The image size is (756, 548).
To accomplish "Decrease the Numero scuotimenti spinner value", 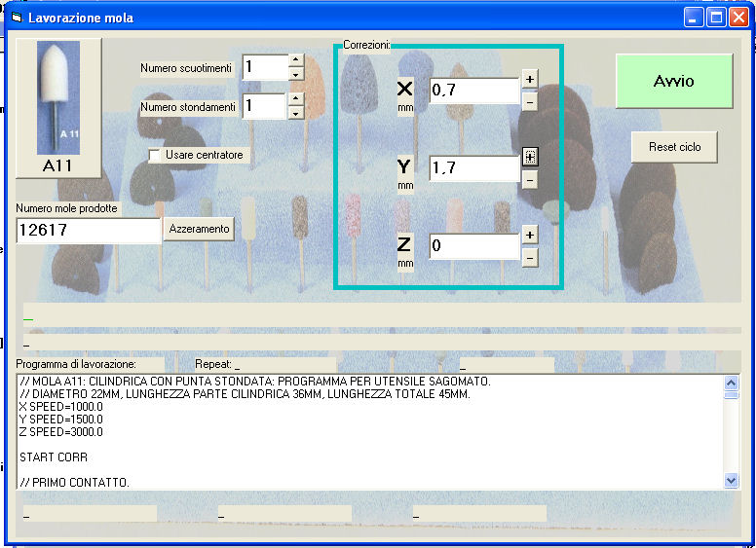I will pyautogui.click(x=296, y=74).
